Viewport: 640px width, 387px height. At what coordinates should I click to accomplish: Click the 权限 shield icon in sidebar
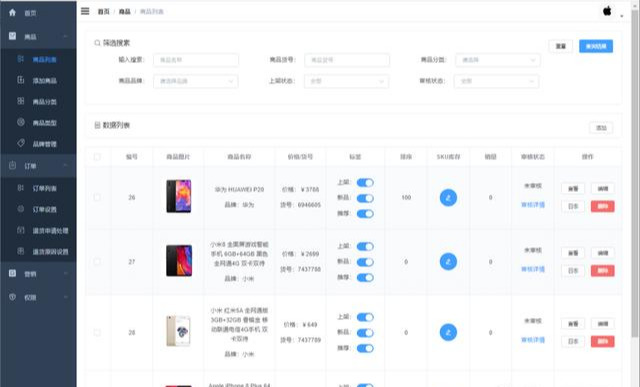click(x=12, y=297)
